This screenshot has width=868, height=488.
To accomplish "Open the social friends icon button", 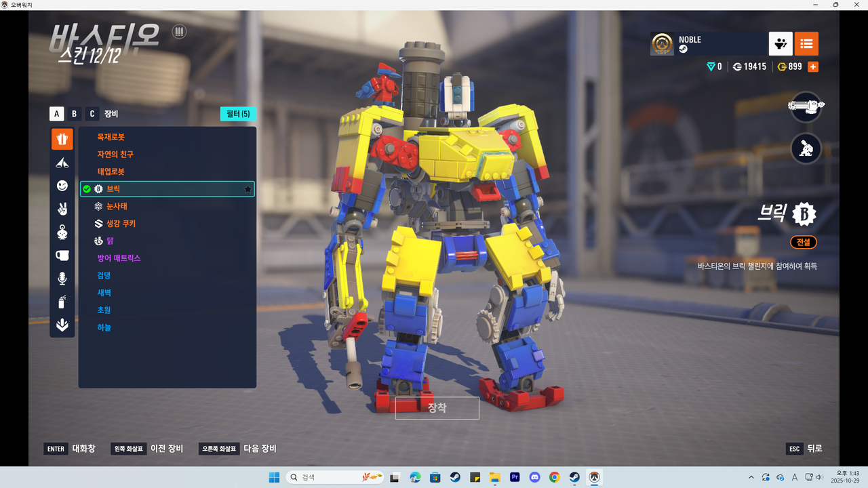I will (x=781, y=43).
